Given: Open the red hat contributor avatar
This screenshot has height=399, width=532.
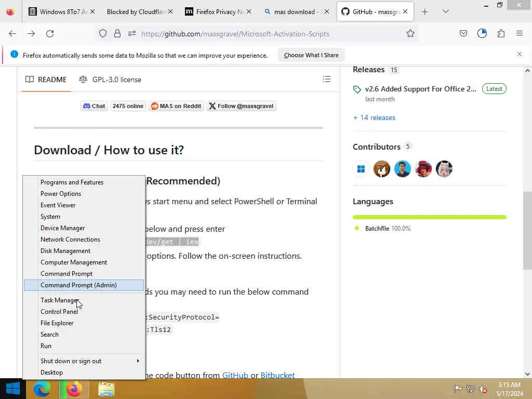Looking at the screenshot, I should (423, 169).
